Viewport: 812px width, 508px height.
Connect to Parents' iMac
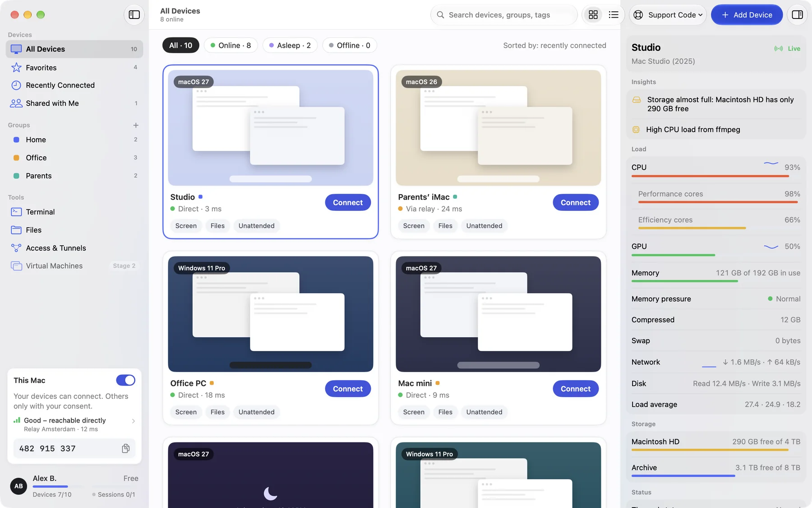click(x=576, y=202)
